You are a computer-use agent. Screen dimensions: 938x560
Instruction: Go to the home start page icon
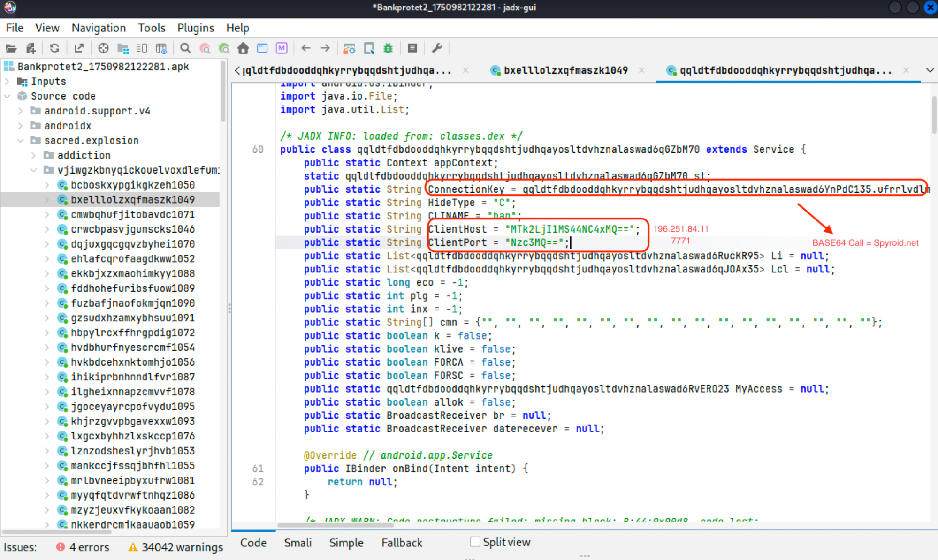click(x=243, y=48)
